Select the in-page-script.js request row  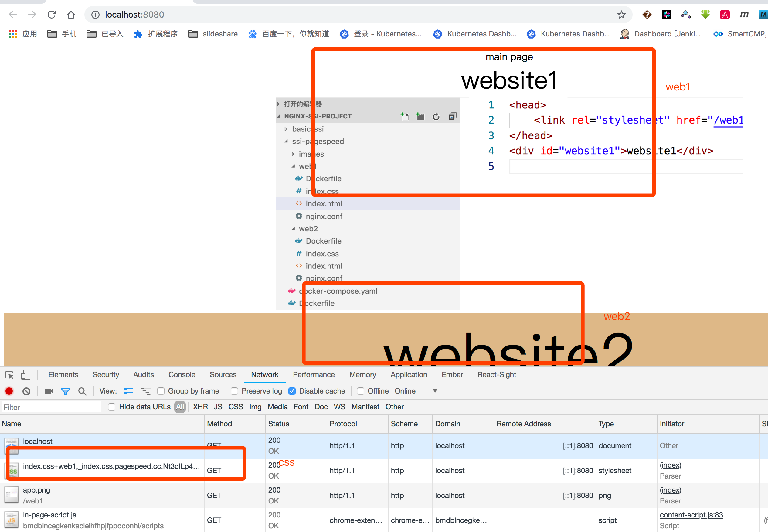tap(384, 520)
